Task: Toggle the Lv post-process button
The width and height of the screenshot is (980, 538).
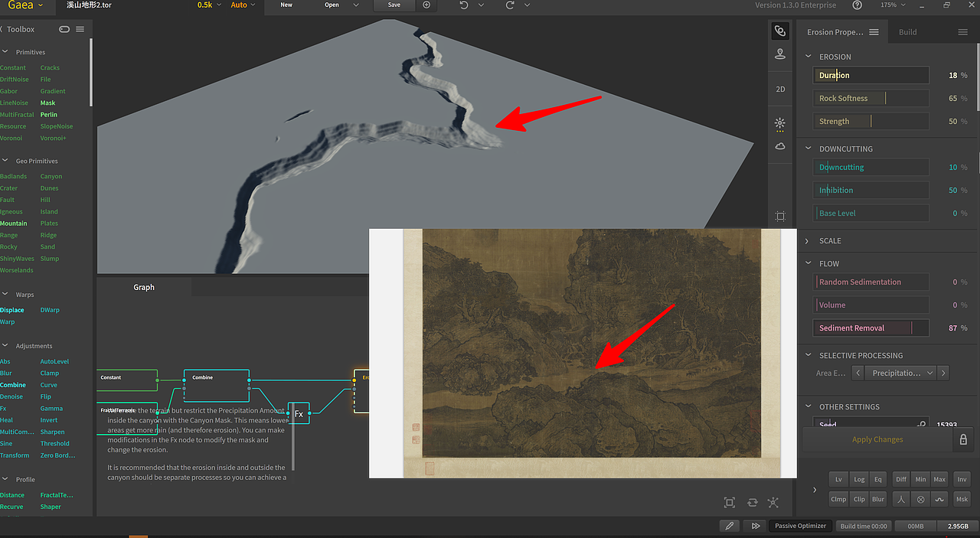Action: [x=838, y=479]
